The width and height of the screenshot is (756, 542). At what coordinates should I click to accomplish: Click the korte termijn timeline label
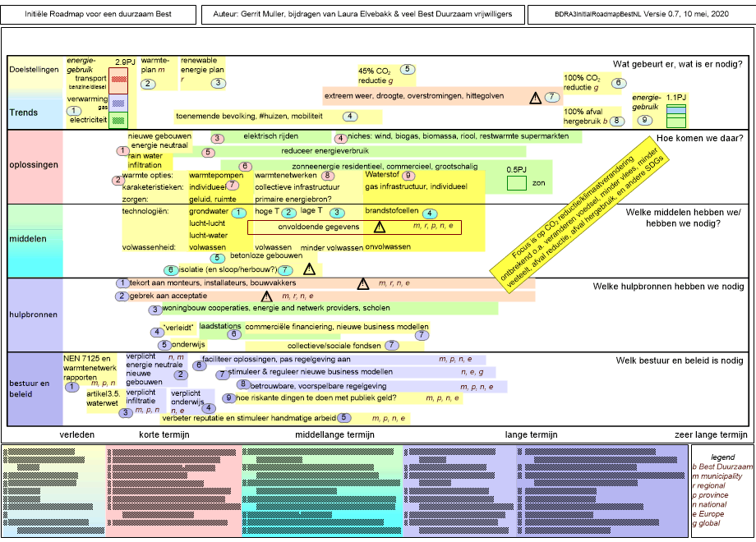[x=164, y=434]
